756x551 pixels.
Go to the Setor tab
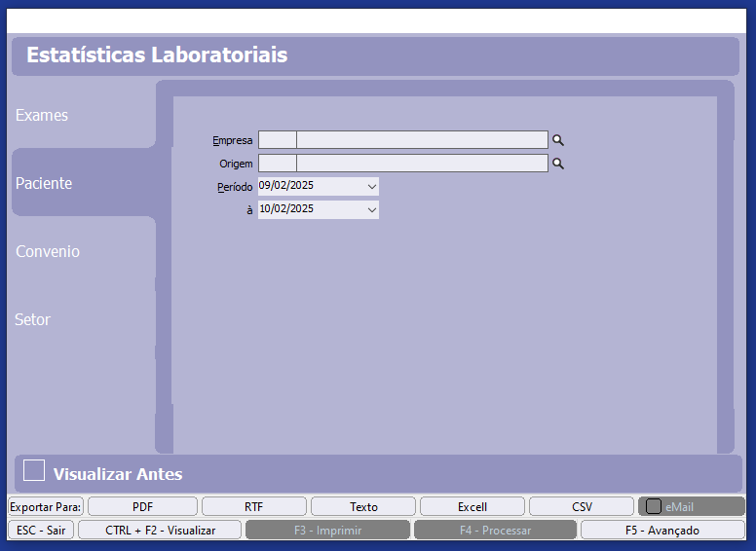(32, 319)
